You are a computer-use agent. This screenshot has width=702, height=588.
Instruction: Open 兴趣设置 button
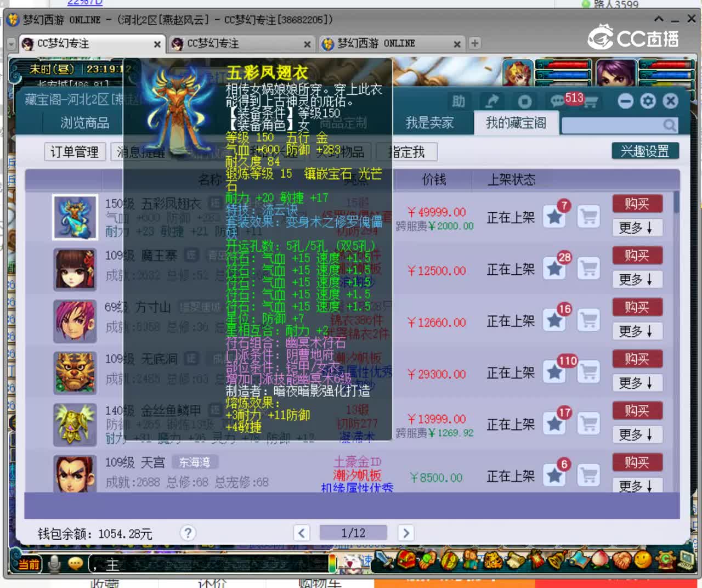(645, 151)
